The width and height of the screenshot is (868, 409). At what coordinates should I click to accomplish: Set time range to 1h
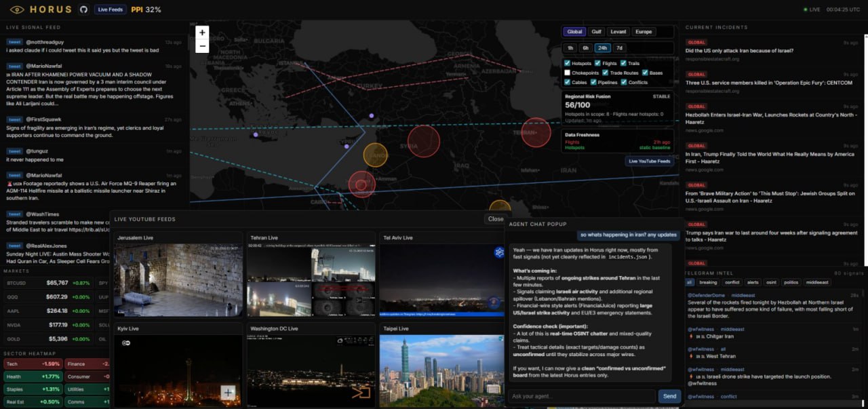pyautogui.click(x=570, y=48)
